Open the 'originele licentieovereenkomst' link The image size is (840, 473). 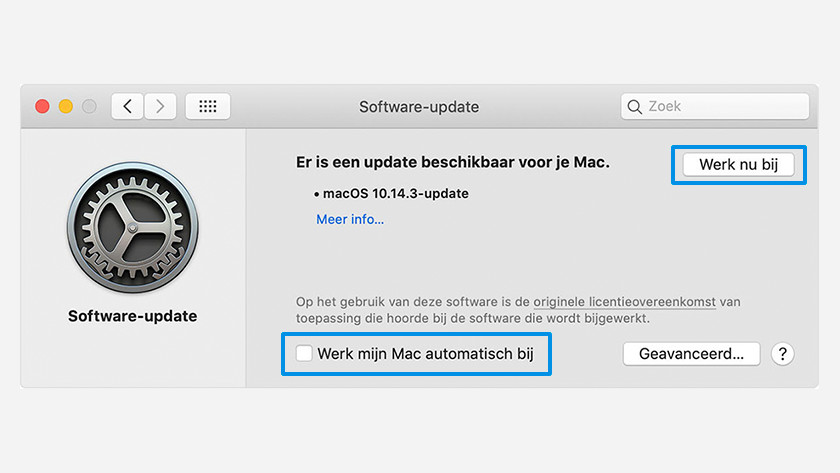coord(625,301)
